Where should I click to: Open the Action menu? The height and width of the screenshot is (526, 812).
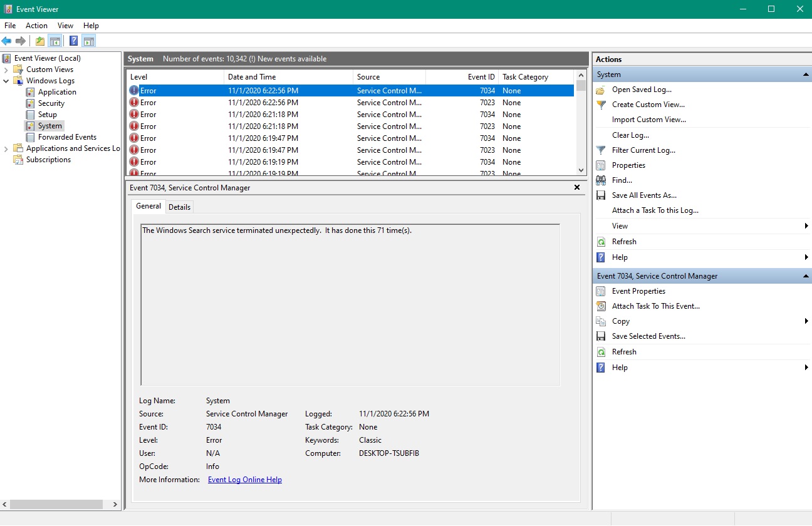[36, 26]
